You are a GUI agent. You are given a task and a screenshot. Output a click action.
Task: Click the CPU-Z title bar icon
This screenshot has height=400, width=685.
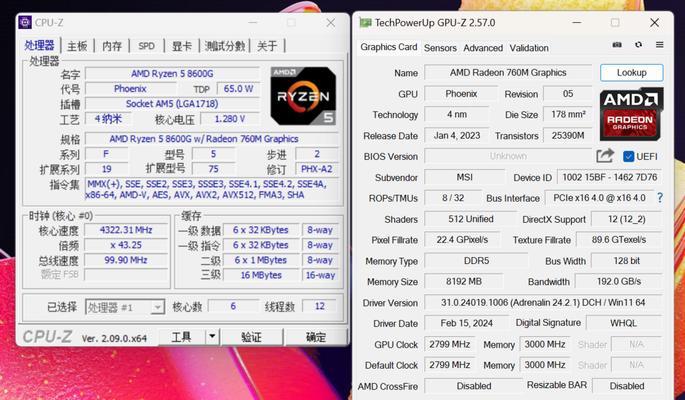(x=25, y=22)
